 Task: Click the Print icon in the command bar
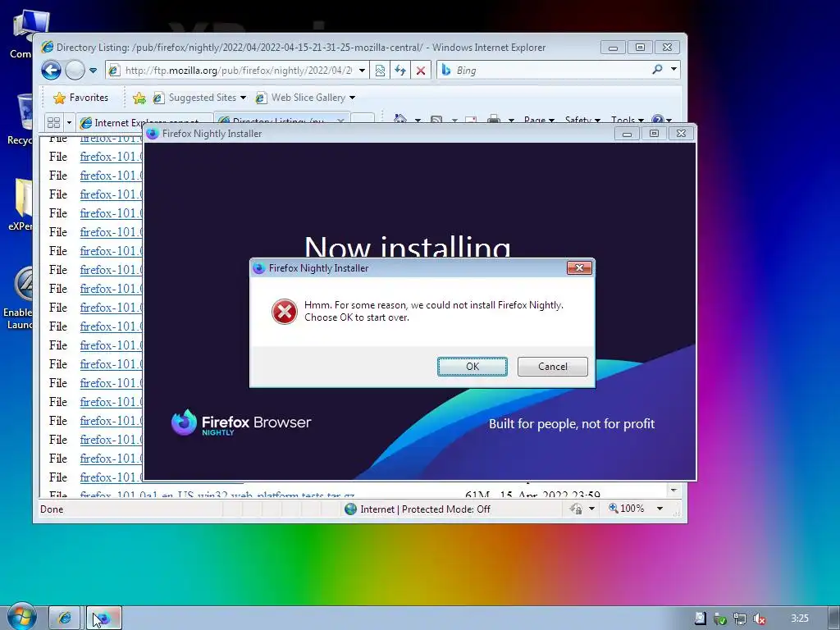pos(494,120)
